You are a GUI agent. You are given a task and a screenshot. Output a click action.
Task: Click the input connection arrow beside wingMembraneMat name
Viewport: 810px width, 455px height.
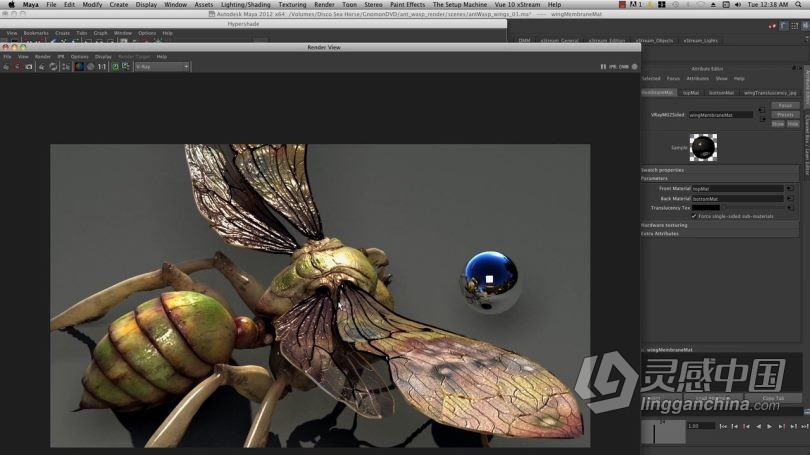click(x=761, y=109)
